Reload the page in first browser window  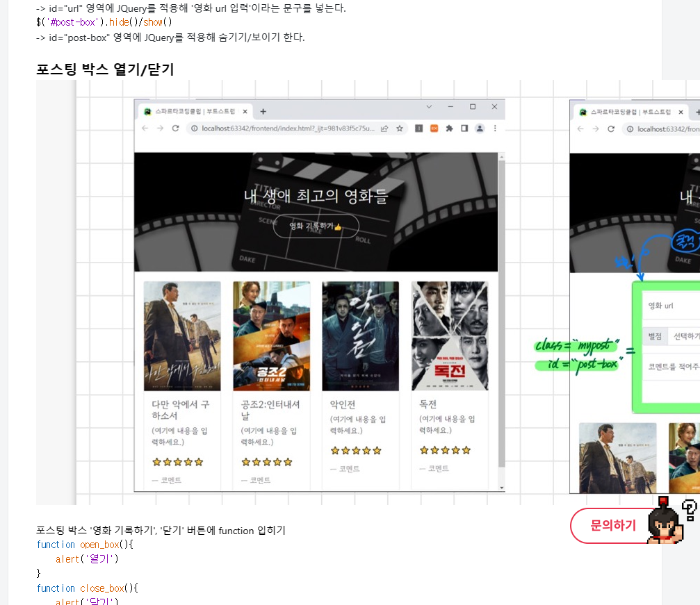(175, 129)
